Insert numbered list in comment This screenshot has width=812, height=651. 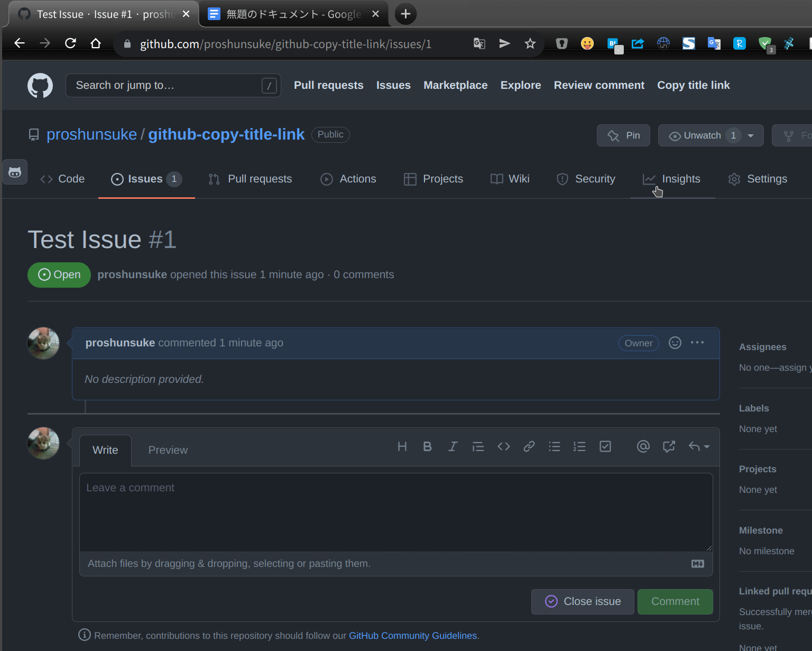[x=579, y=447]
